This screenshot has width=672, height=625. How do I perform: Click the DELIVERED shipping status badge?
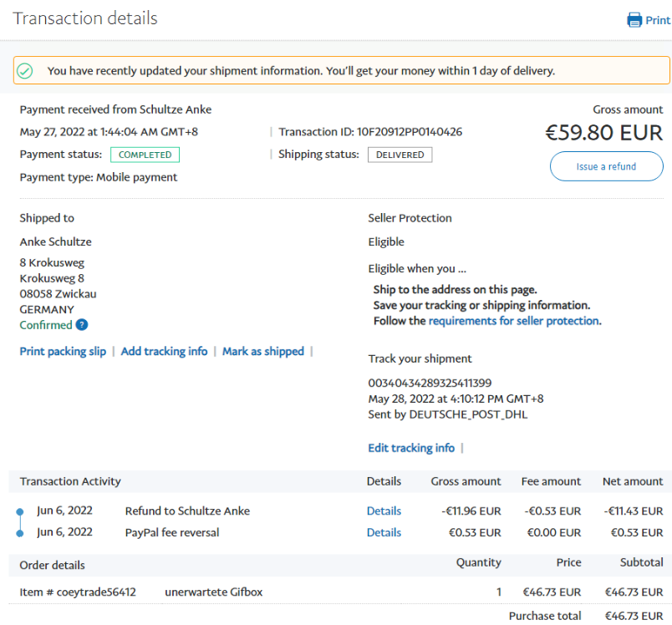(400, 155)
